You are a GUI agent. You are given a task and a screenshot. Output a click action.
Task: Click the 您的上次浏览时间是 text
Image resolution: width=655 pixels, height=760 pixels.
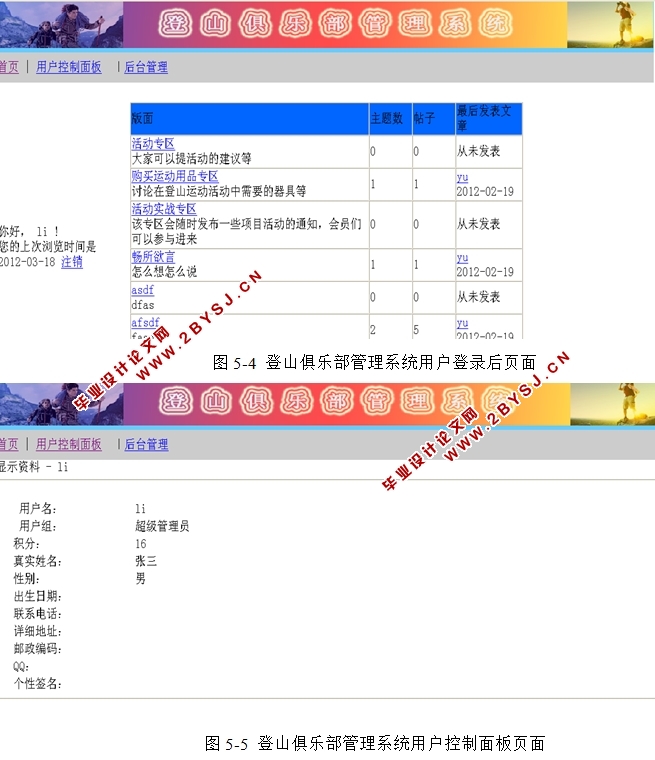coord(48,247)
